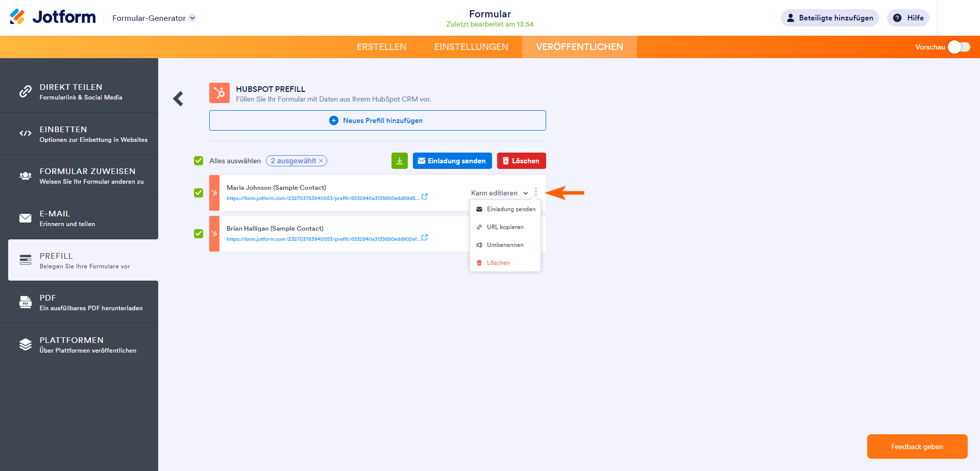Click the green download button
The width and height of the screenshot is (980, 471).
pos(400,161)
